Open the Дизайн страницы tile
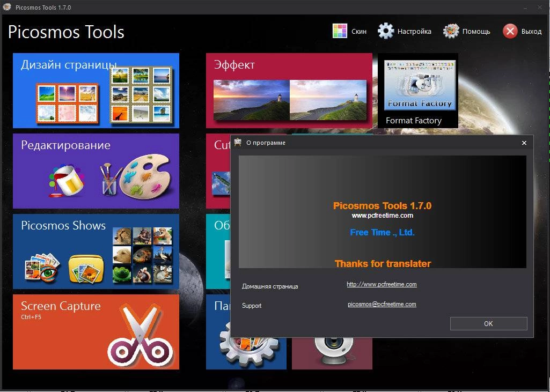Image resolution: width=550 pixels, height=392 pixels. (96, 91)
